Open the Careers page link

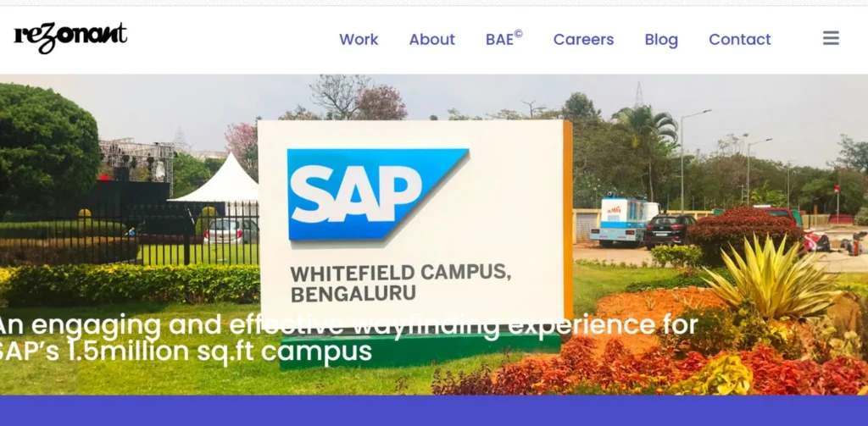click(x=583, y=39)
